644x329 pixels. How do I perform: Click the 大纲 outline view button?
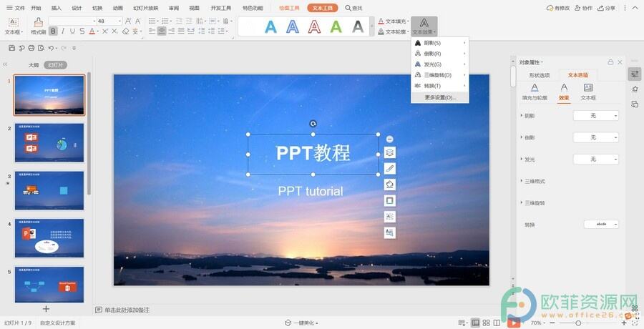(x=34, y=65)
